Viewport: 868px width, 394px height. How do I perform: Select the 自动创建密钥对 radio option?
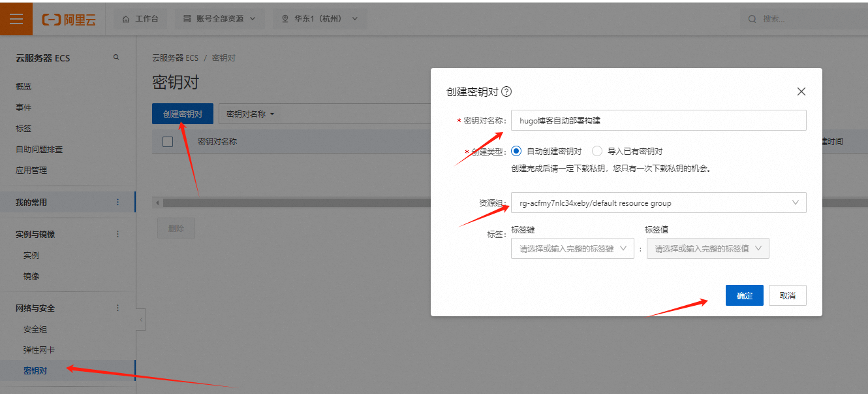click(516, 151)
